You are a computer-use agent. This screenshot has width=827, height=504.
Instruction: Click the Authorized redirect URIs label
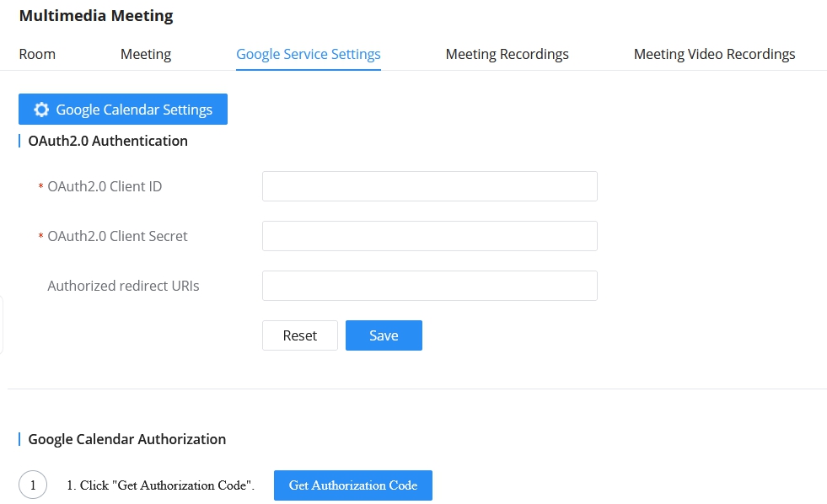[x=123, y=286]
